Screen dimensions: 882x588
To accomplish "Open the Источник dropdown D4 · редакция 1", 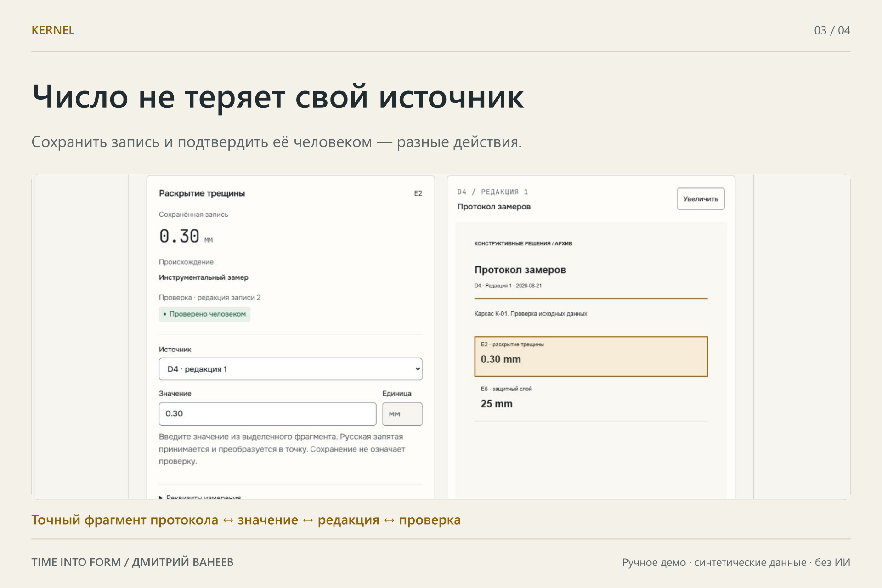I will point(290,369).
